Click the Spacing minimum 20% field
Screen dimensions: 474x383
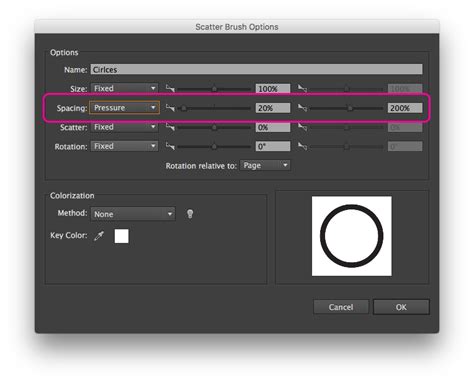273,108
